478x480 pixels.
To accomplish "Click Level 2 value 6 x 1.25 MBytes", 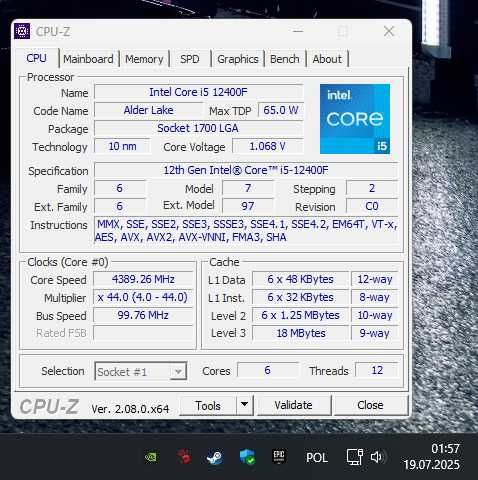I will pos(300,315).
